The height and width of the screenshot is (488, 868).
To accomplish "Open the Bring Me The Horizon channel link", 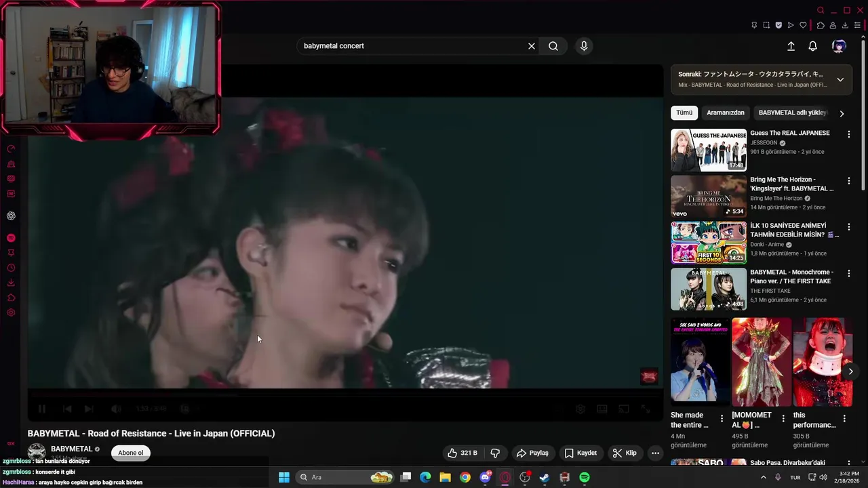I will click(x=776, y=199).
